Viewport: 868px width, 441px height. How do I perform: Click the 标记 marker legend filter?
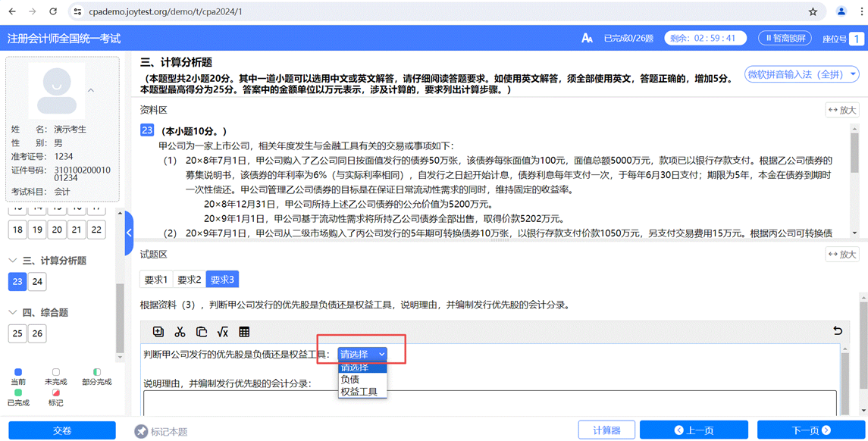(55, 397)
